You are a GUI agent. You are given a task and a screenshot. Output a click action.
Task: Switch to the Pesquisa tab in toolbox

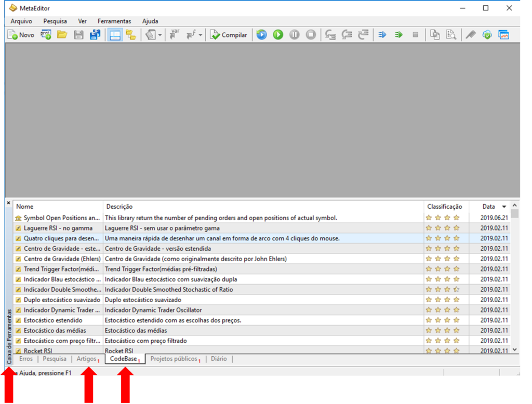tap(55, 359)
